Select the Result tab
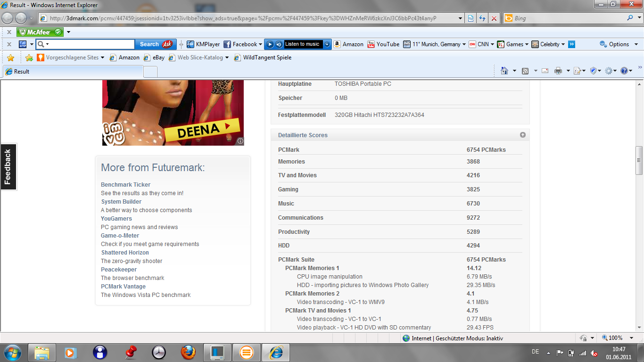Image resolution: width=644 pixels, height=362 pixels. tap(73, 72)
